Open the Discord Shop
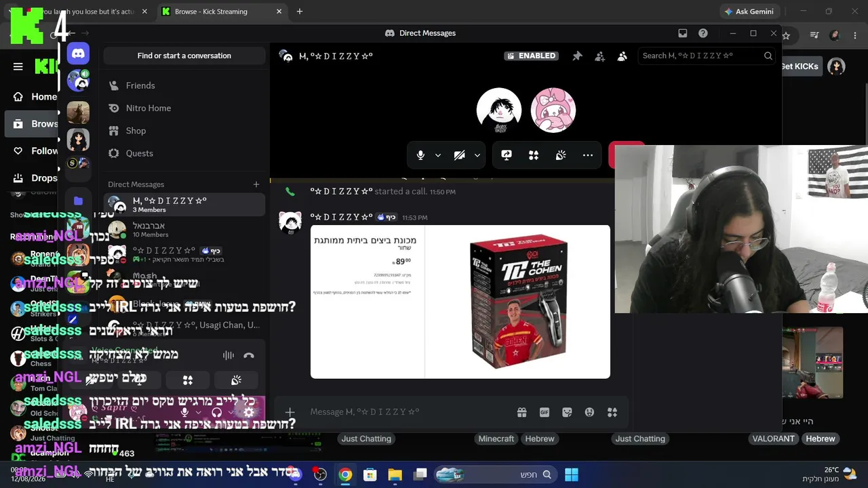Viewport: 868px width, 488px height. [x=184, y=131]
